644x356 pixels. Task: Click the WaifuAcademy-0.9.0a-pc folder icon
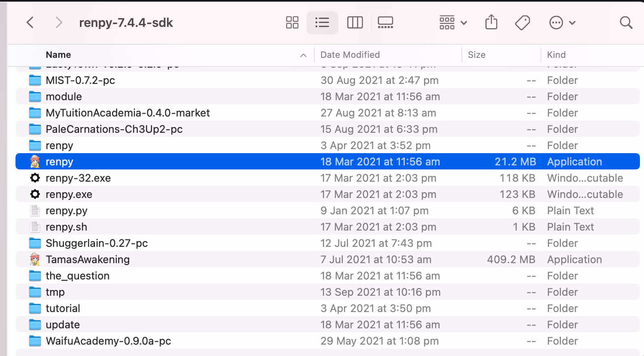[x=35, y=341]
